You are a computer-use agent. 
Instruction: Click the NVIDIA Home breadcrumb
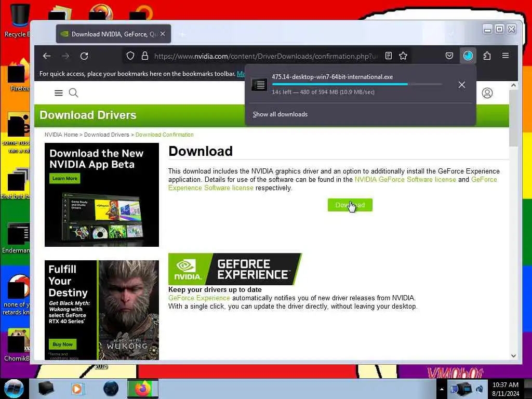[x=61, y=135]
